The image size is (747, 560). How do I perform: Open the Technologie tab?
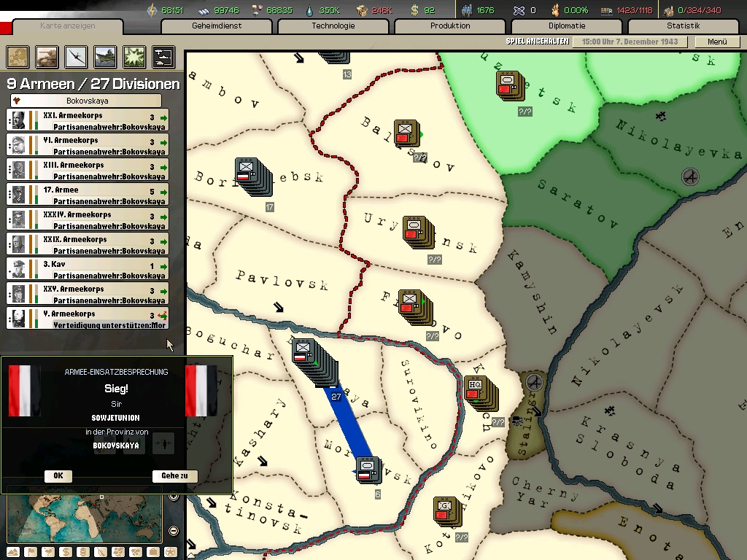[x=333, y=26]
